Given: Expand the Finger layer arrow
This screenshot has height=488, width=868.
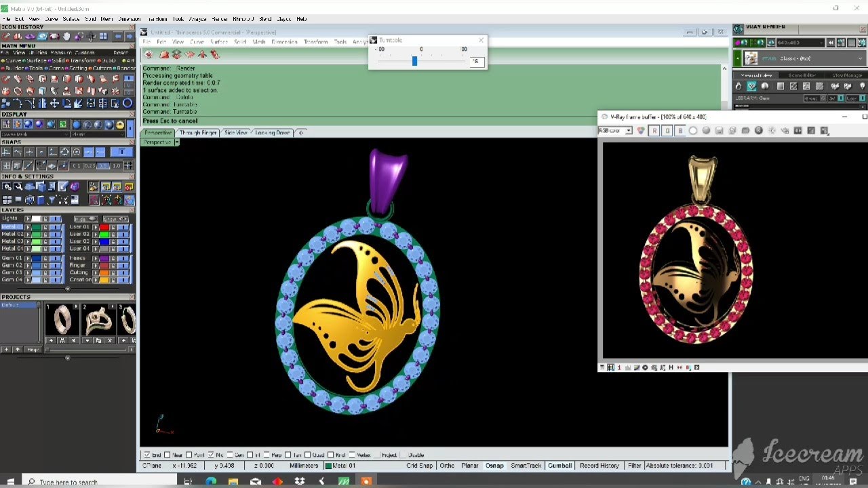Looking at the screenshot, I should (x=96, y=266).
